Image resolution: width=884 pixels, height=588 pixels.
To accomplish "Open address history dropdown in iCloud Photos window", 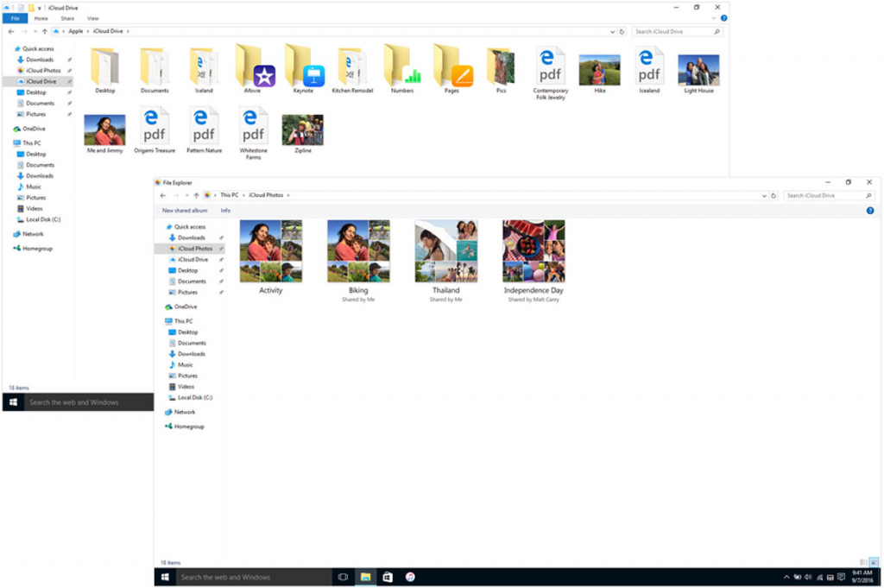I will (763, 196).
